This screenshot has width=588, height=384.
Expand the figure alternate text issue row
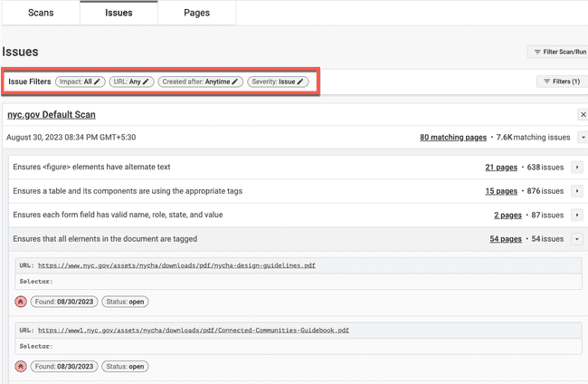577,168
